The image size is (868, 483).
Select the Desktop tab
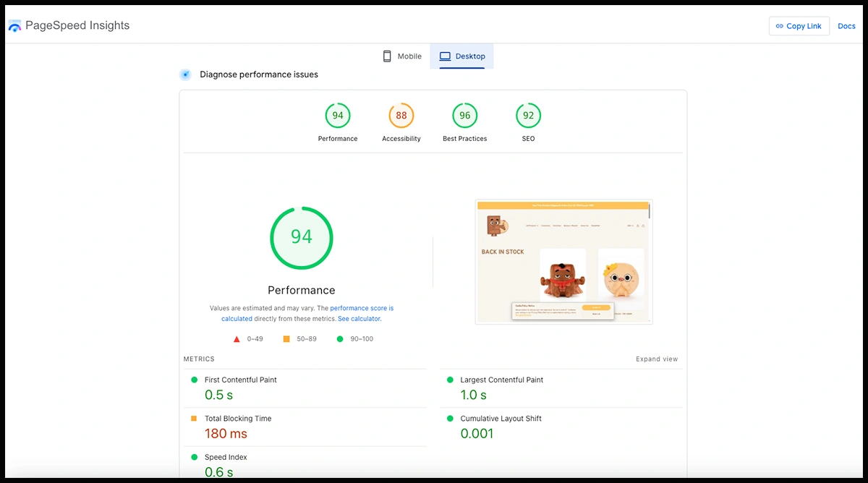coord(462,56)
